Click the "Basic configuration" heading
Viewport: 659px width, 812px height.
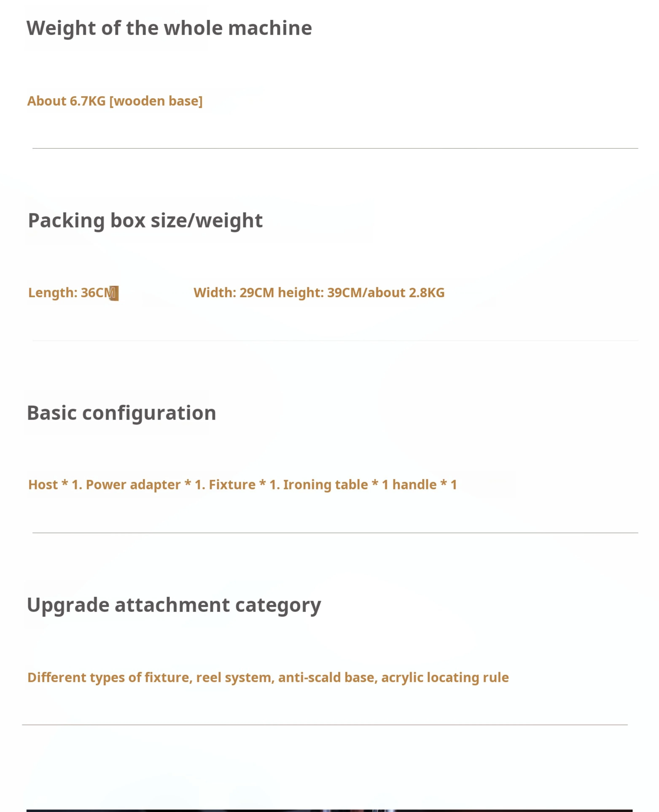(121, 413)
